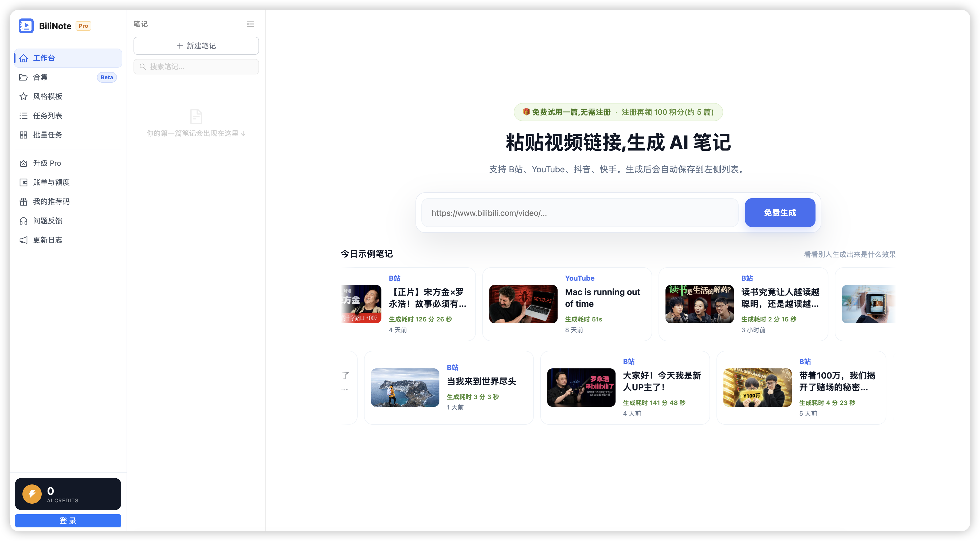Click the 免费生成 button
The height and width of the screenshot is (541, 980).
(780, 213)
